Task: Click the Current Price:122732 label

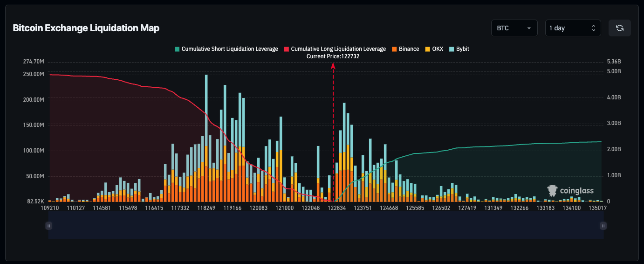Action: [333, 56]
